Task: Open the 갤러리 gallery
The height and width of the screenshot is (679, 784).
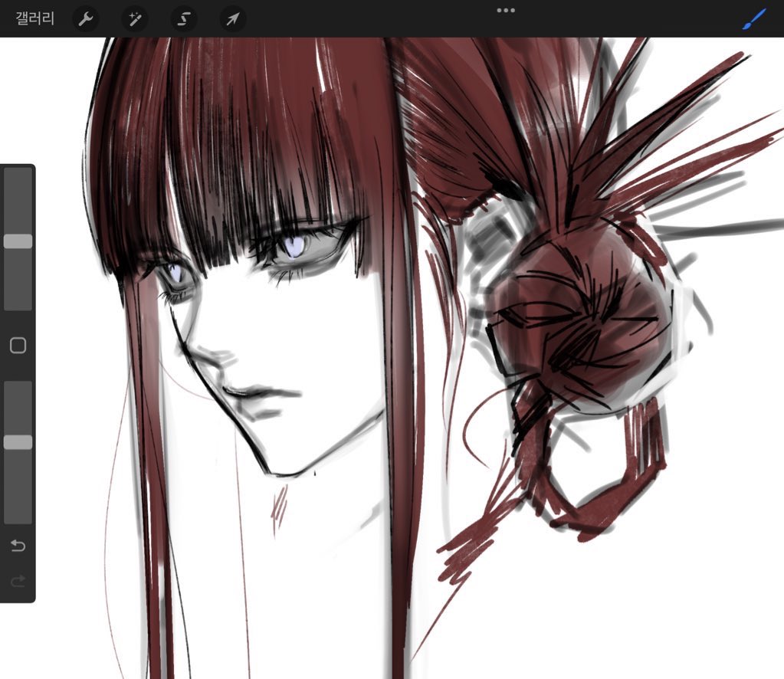Action: pyautogui.click(x=34, y=19)
